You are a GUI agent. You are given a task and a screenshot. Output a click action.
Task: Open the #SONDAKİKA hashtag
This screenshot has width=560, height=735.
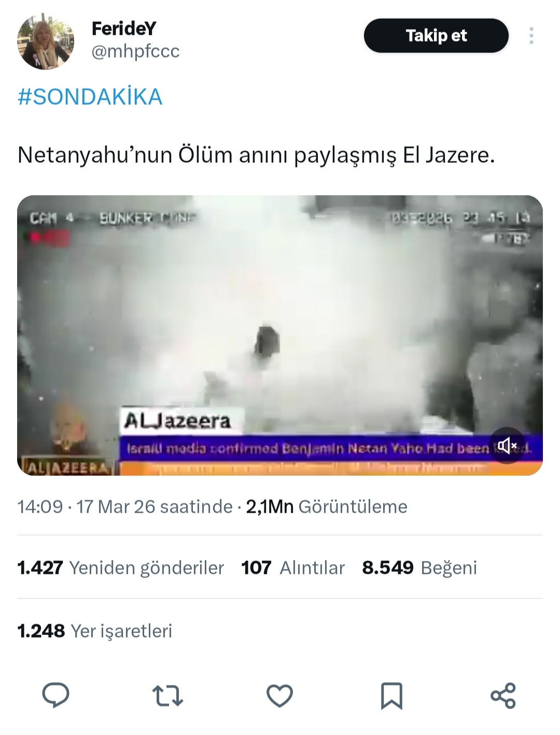click(x=90, y=97)
